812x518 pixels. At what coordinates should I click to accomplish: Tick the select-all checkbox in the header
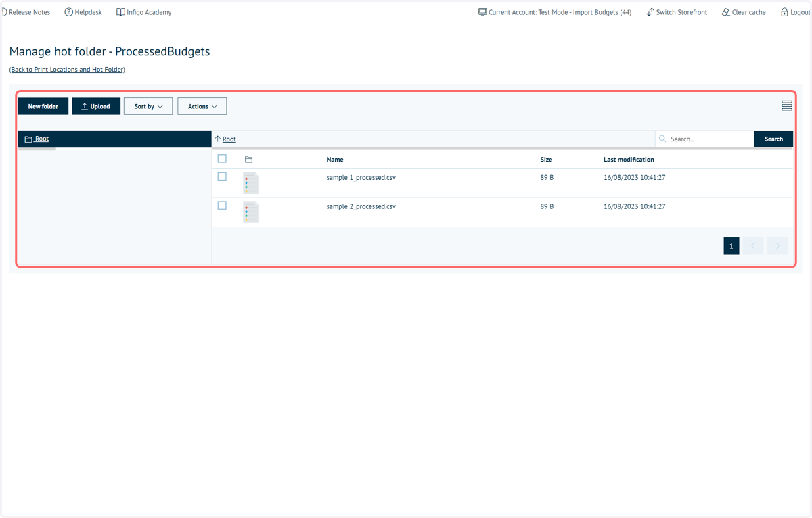222,159
